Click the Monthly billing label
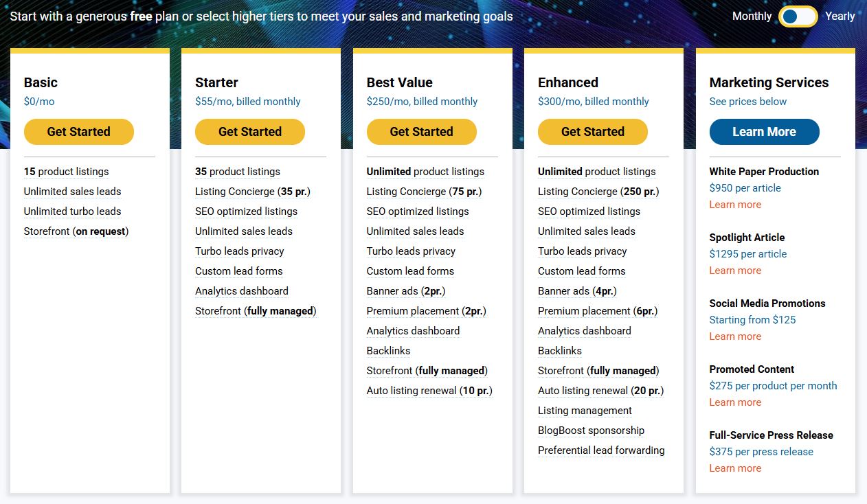 (x=752, y=16)
